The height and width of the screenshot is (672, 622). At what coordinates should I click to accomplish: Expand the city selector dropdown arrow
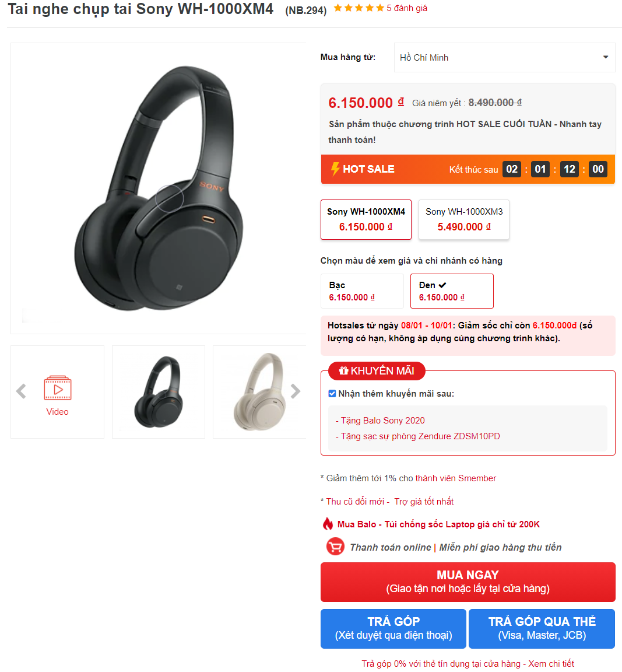tap(606, 57)
